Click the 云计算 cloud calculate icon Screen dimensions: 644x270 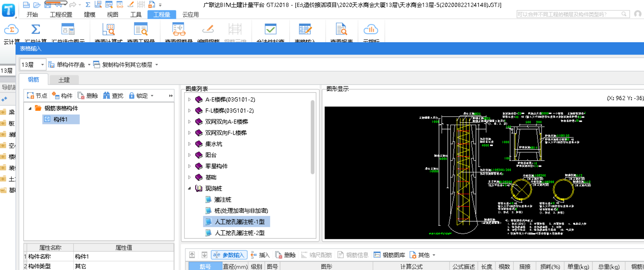tap(11, 30)
